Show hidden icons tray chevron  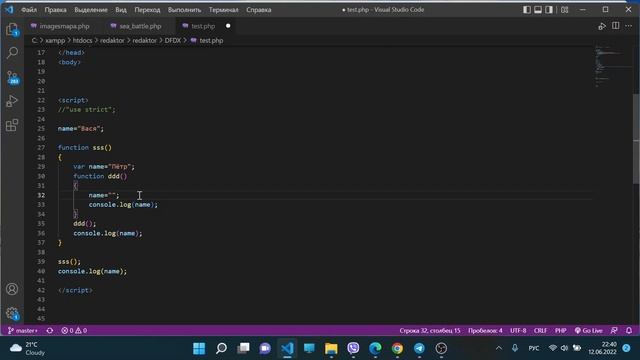499,348
